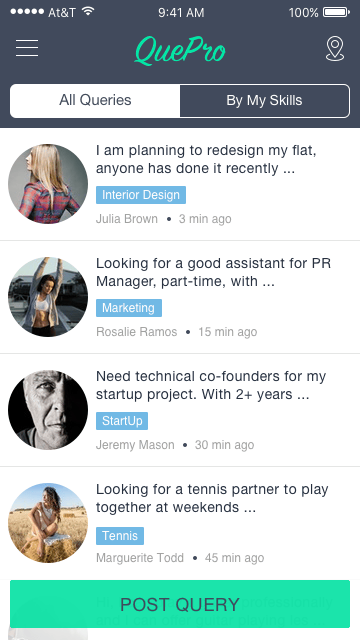360x640 pixels.
Task: Select the Marketing tag
Action: point(129,308)
